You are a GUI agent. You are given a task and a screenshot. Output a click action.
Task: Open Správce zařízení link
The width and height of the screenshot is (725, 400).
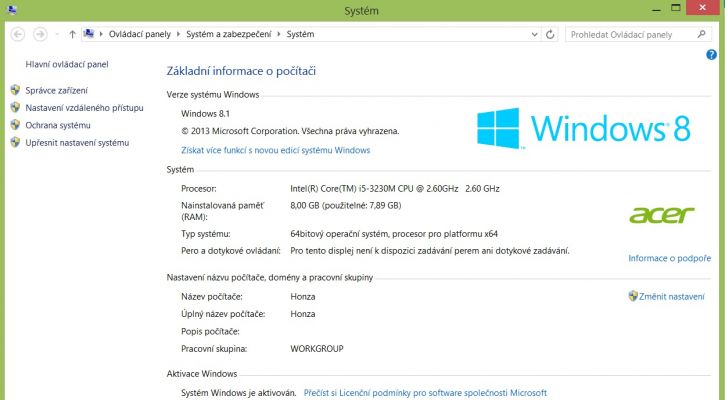pos(56,91)
